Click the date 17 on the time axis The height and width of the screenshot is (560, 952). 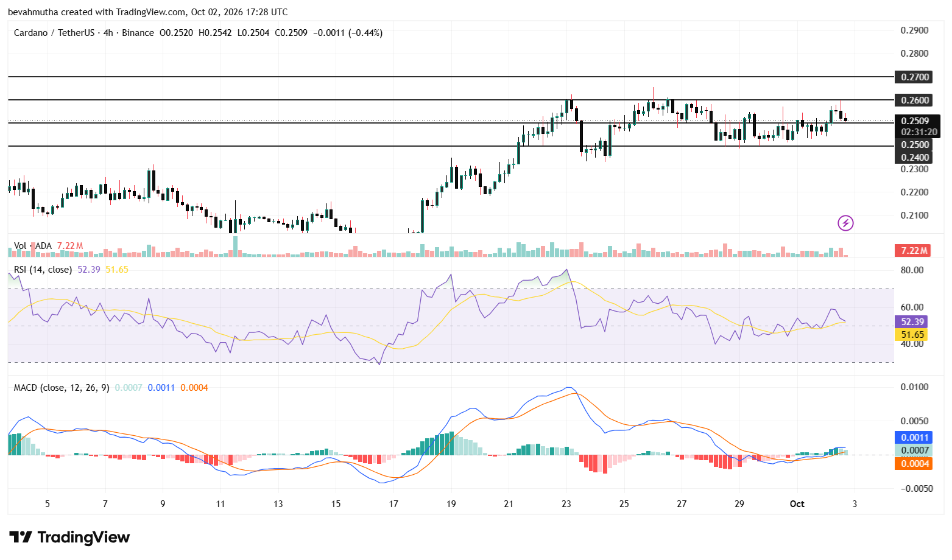point(393,504)
